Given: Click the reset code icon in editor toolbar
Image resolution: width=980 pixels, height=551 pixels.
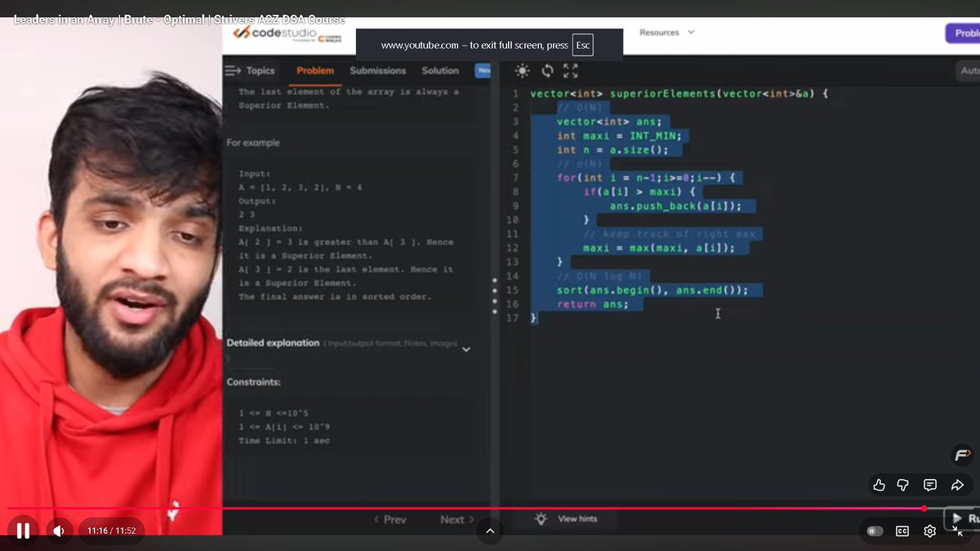Looking at the screenshot, I should [546, 71].
